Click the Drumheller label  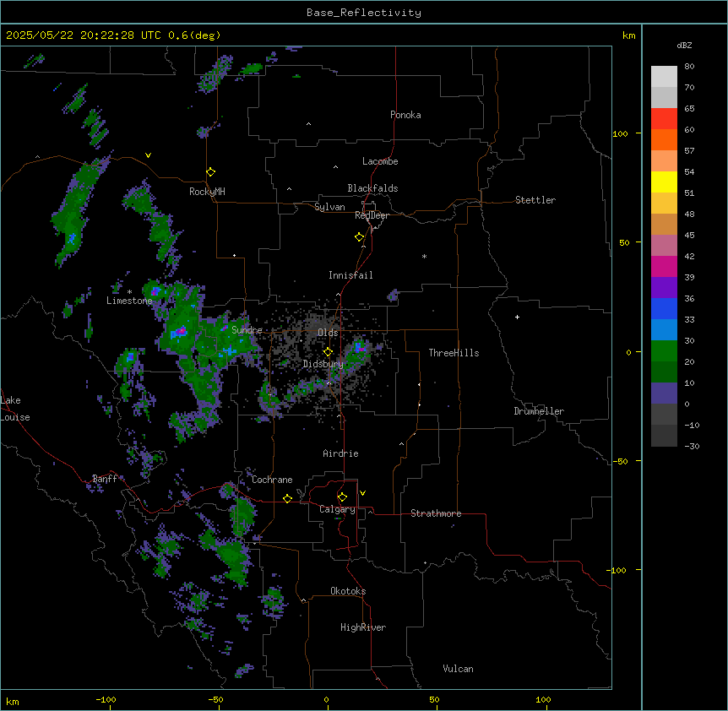[x=539, y=411]
